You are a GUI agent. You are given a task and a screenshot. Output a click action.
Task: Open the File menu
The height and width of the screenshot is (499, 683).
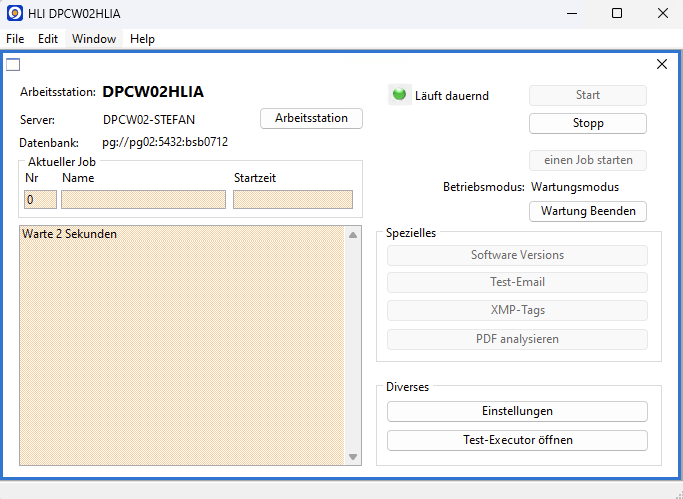pyautogui.click(x=15, y=39)
